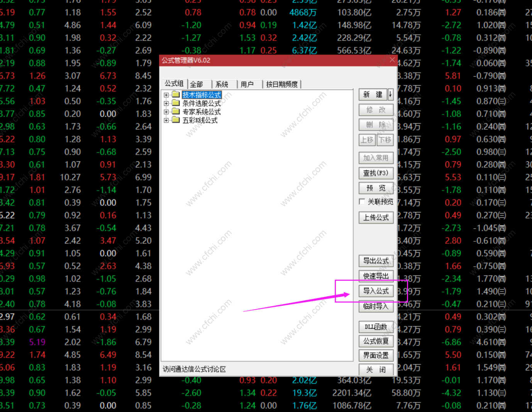The width and height of the screenshot is (532, 412).
Task: Select background cell 364.03亿
Action: [x=354, y=380]
